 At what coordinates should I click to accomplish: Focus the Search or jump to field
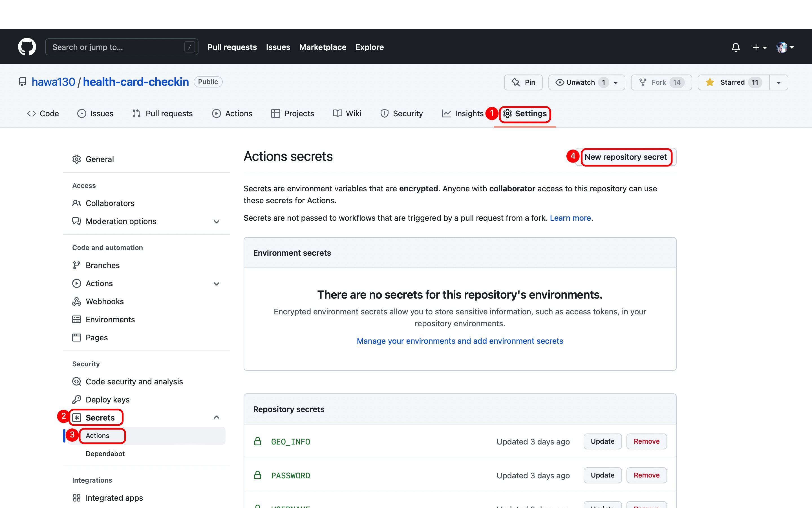point(122,47)
